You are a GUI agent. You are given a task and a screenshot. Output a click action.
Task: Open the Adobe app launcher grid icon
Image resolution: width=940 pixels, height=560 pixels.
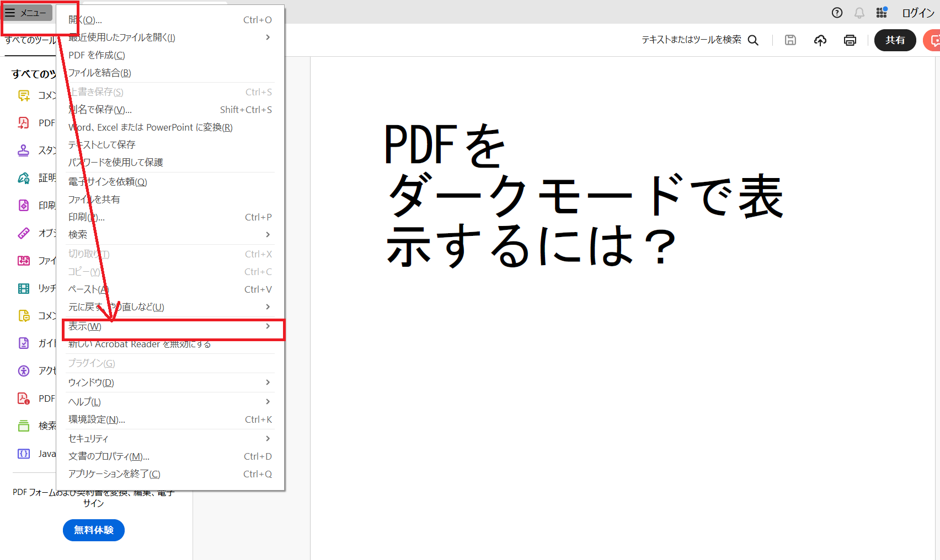coord(881,12)
